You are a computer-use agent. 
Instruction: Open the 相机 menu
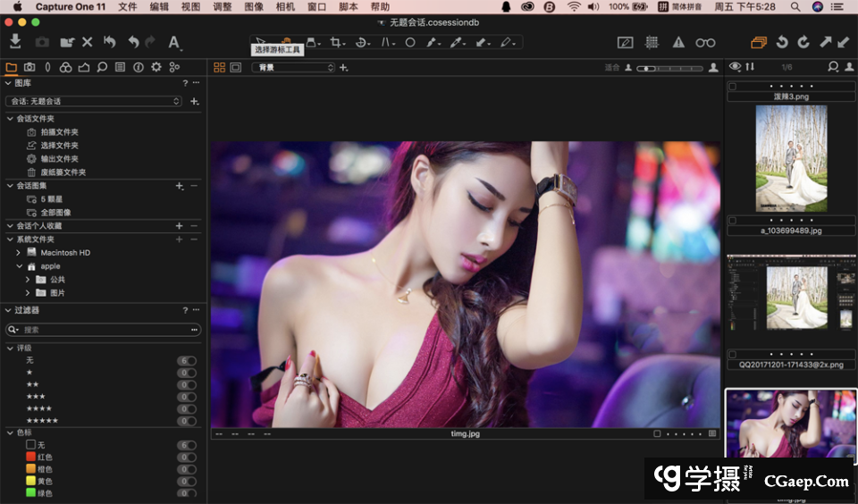(x=285, y=7)
